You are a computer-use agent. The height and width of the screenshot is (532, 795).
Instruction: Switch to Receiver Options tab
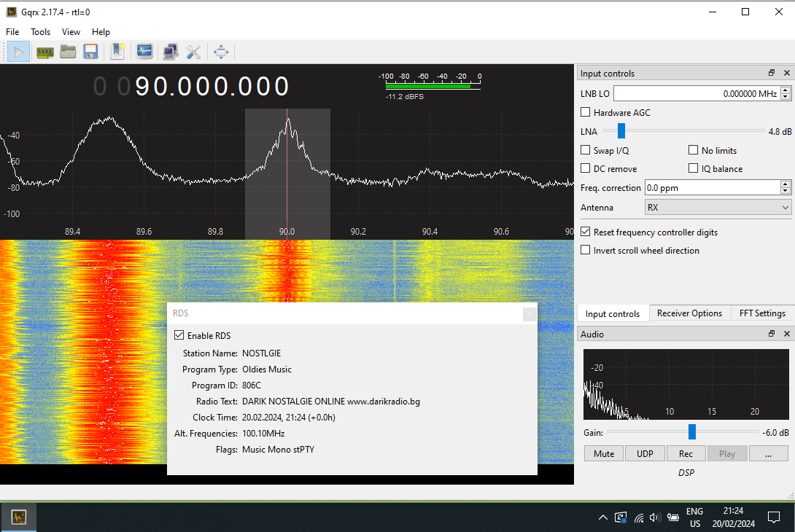pos(689,313)
